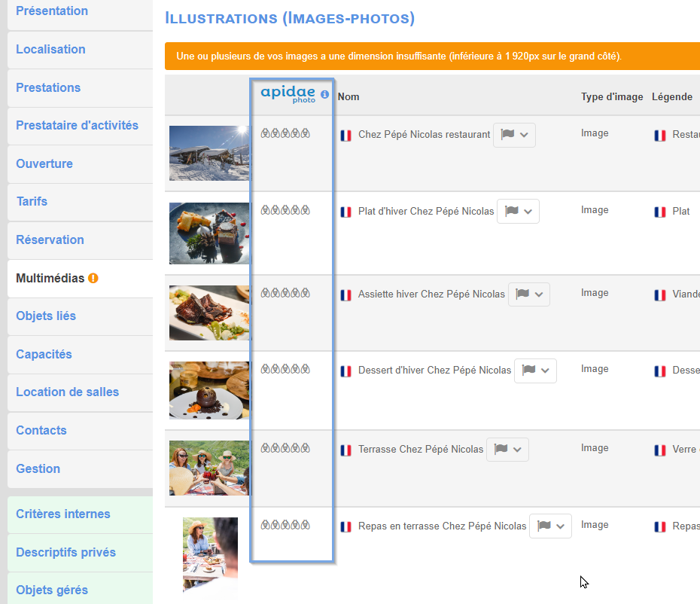Open language dropdown for Chez Pépé Nicolas restaurant
This screenshot has height=604, width=700.
(x=514, y=135)
